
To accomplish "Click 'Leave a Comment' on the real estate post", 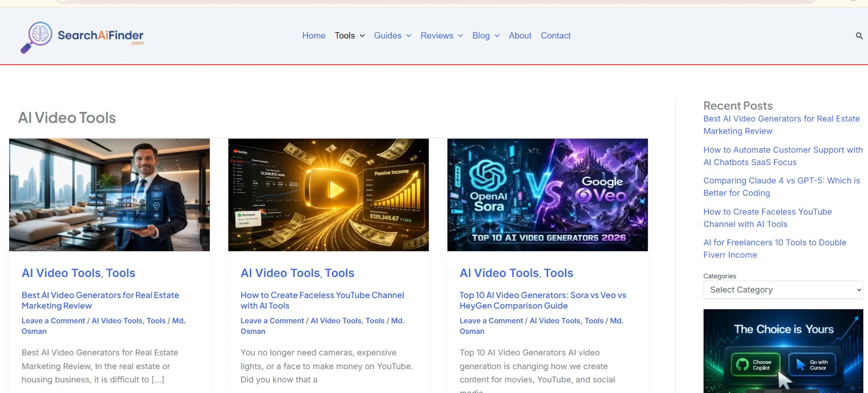I will pyautogui.click(x=53, y=321).
